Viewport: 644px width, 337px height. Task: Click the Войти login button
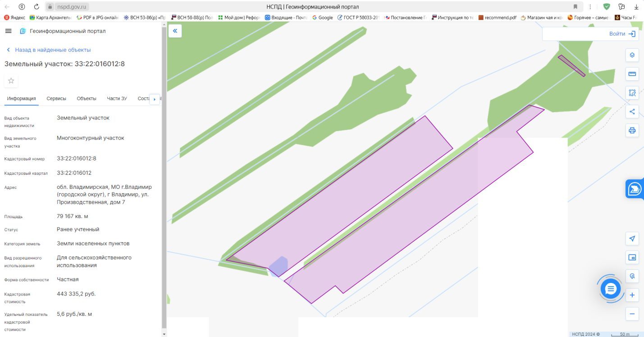[622, 34]
